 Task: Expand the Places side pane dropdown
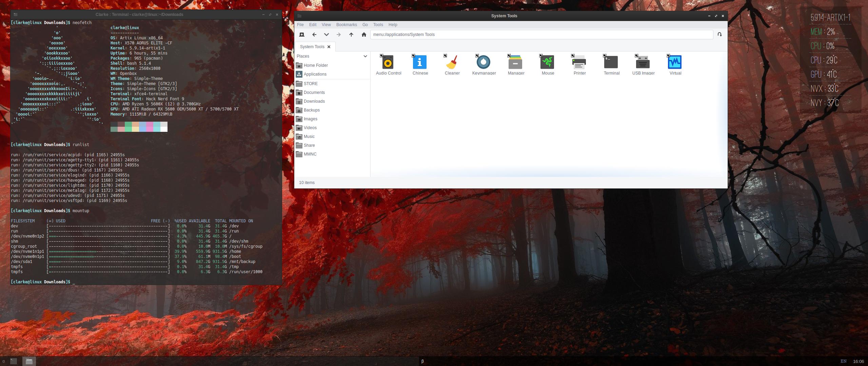[365, 56]
